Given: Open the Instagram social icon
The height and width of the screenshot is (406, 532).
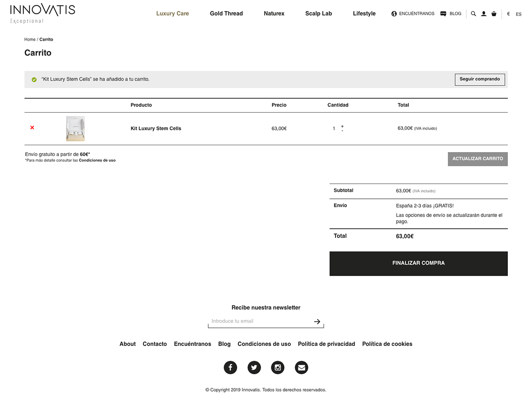Looking at the screenshot, I should tap(277, 367).
